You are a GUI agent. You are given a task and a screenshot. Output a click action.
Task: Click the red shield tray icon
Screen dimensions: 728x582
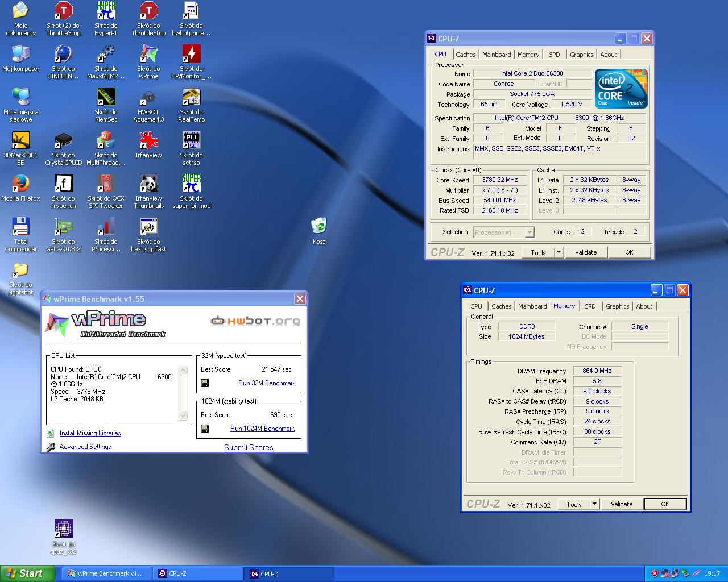pos(654,573)
